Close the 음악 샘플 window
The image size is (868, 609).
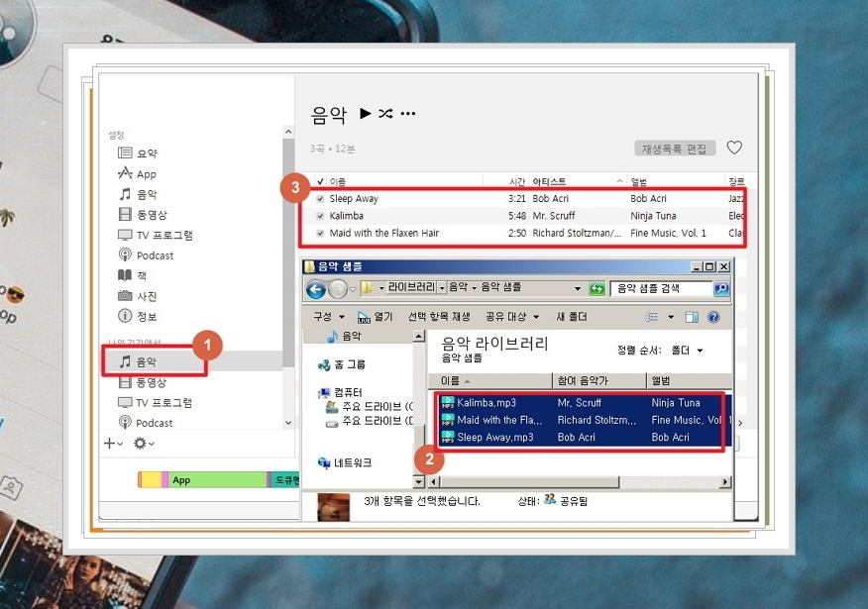point(723,267)
